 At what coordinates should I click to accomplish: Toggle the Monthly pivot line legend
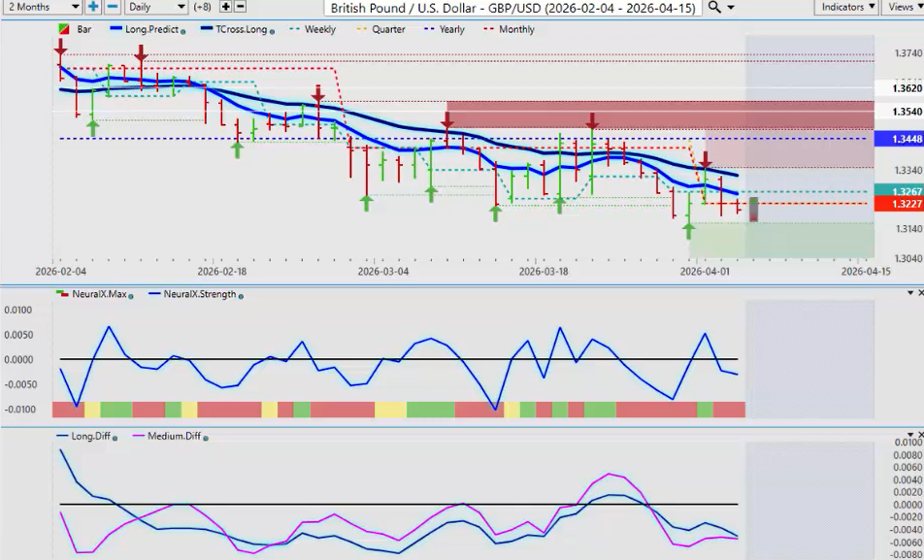pyautogui.click(x=510, y=29)
